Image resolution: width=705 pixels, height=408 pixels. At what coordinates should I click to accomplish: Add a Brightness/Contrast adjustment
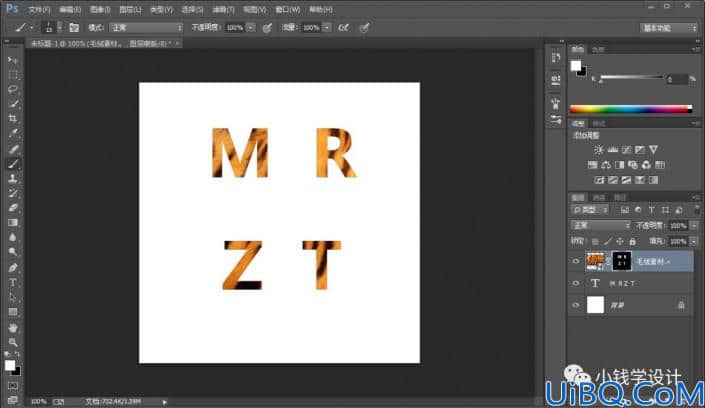pyautogui.click(x=598, y=150)
